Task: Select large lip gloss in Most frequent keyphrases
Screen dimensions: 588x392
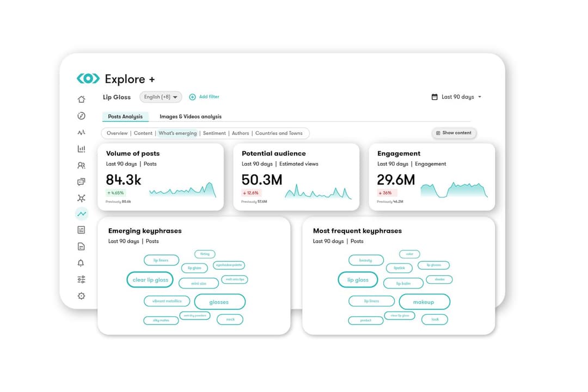Action: pyautogui.click(x=358, y=280)
